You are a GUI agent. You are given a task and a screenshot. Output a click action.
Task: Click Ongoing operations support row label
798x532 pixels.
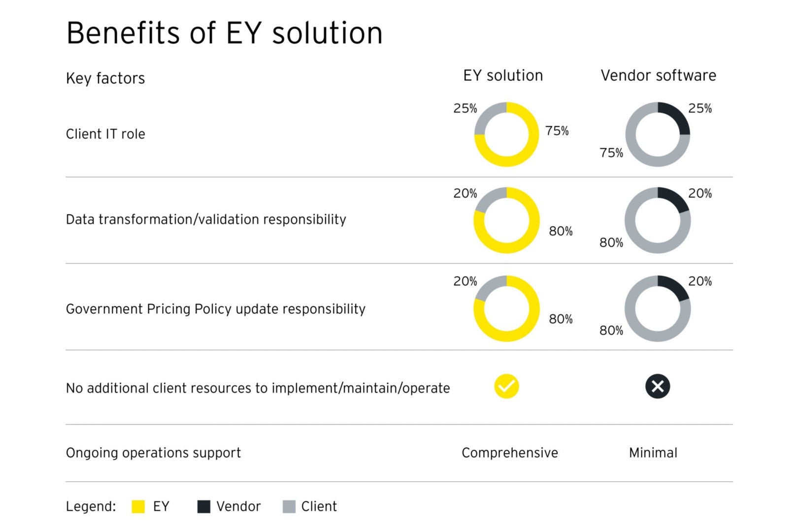[x=153, y=453]
